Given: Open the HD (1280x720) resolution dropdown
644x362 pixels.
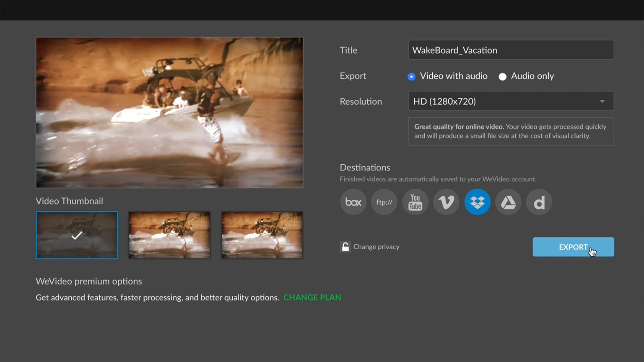Looking at the screenshot, I should [x=503, y=101].
